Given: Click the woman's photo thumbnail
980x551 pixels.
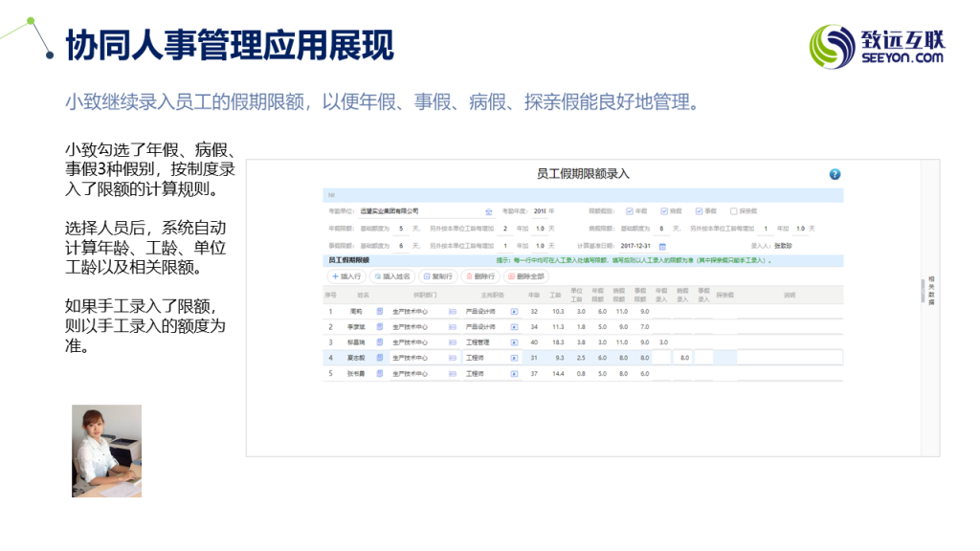Looking at the screenshot, I should 106,451.
